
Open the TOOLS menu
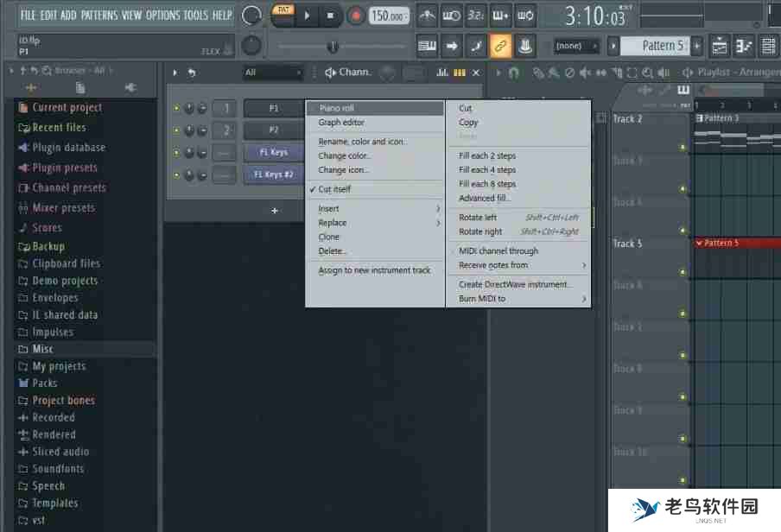click(x=195, y=16)
